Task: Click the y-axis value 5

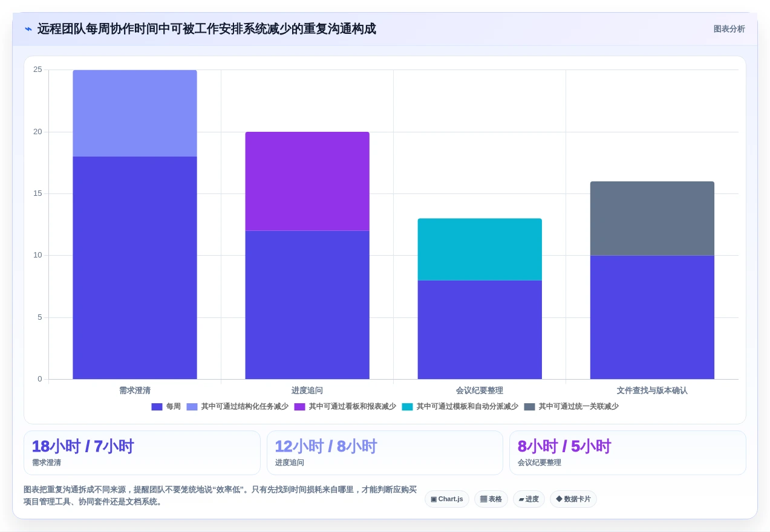Action: coord(40,317)
